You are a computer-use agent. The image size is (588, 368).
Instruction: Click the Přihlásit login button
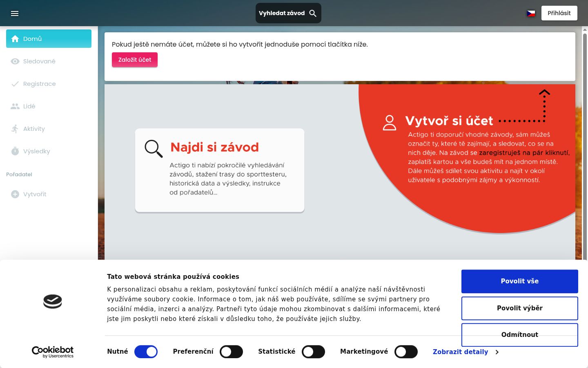pos(559,13)
